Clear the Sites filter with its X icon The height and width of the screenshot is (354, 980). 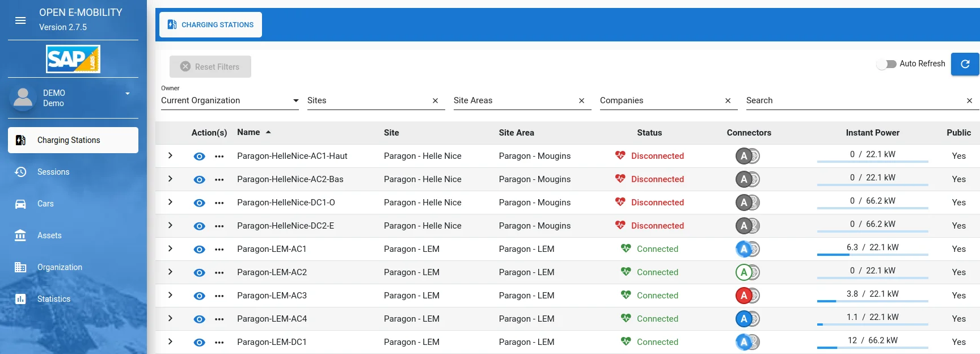tap(435, 101)
